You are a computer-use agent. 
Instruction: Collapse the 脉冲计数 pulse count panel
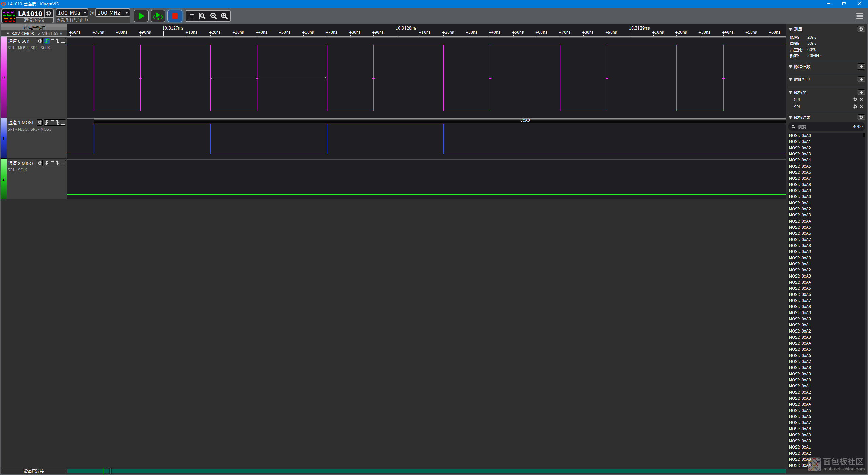pyautogui.click(x=791, y=67)
